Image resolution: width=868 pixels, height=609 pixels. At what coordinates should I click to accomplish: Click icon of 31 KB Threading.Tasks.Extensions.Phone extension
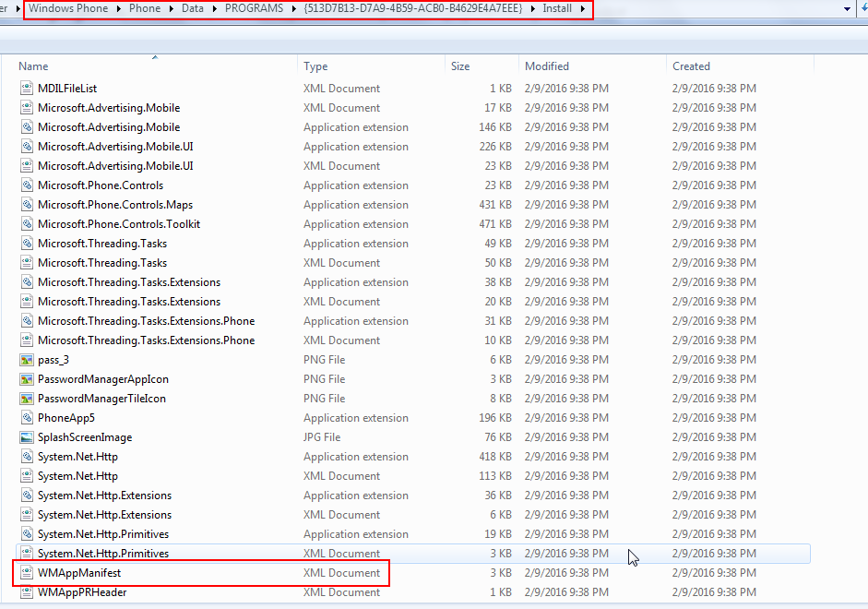tap(27, 321)
